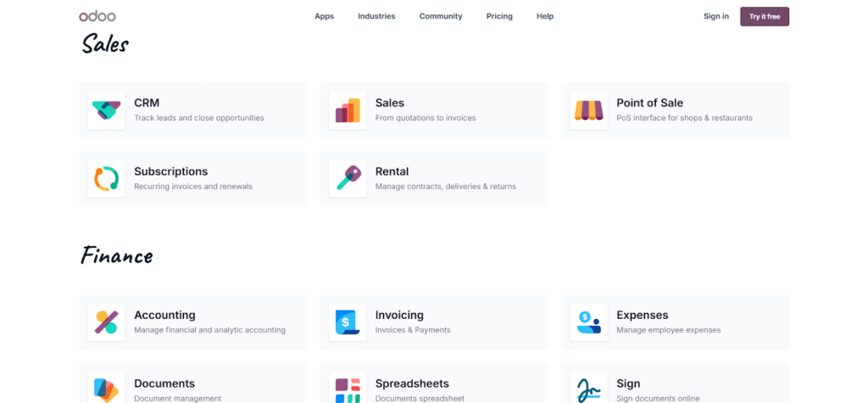
Task: Click 'PoS interface for shops & restaurants' text
Action: click(685, 118)
